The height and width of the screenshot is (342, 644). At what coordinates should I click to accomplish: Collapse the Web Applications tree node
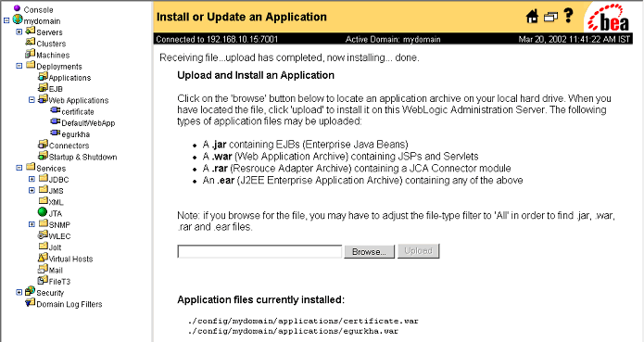[32, 100]
